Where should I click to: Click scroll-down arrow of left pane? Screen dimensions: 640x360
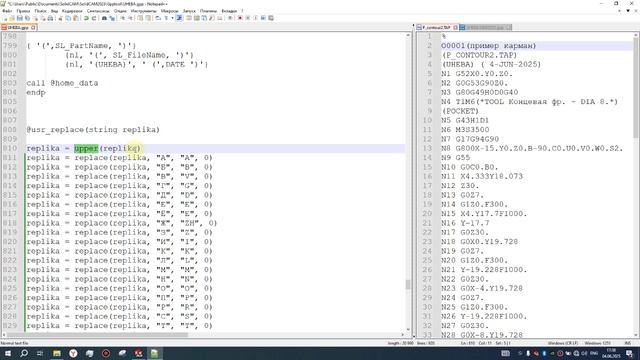pos(408,330)
